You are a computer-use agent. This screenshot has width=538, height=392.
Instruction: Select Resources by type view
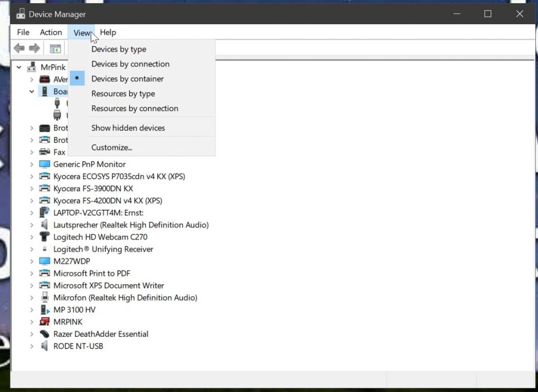coord(142,94)
